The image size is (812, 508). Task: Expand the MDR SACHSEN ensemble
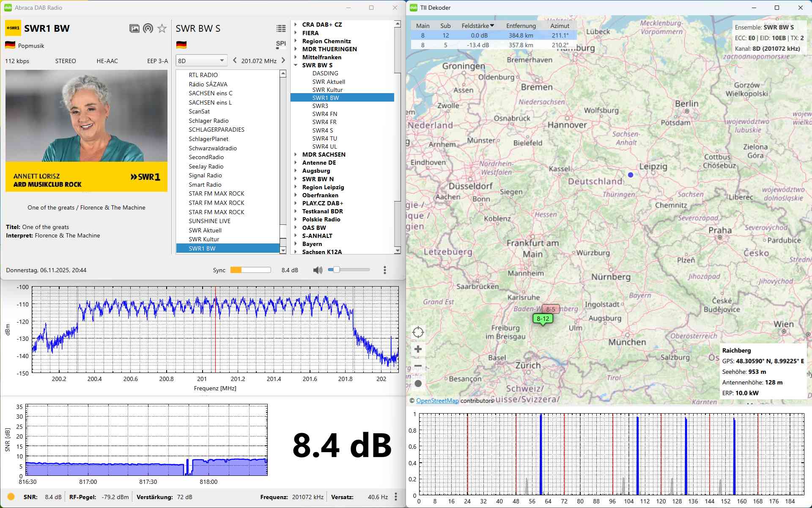(296, 155)
